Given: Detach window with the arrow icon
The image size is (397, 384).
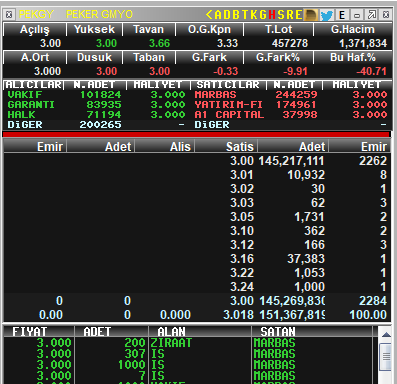Looking at the screenshot, I should [x=372, y=15].
